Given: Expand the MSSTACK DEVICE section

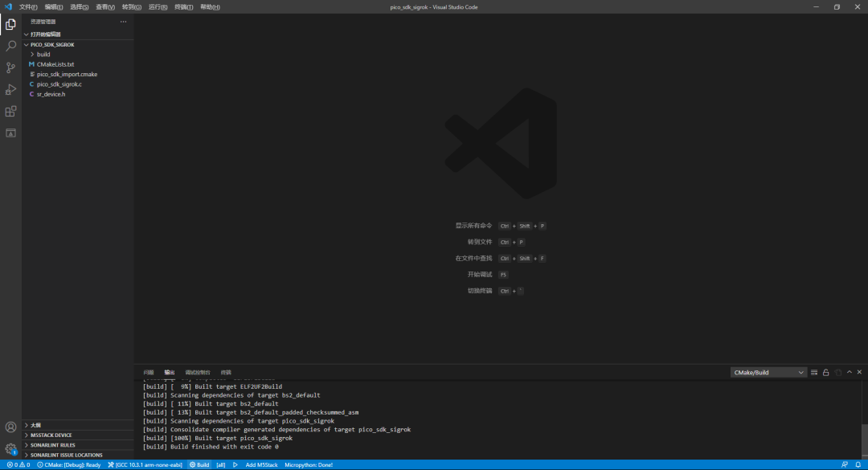Looking at the screenshot, I should [51, 435].
